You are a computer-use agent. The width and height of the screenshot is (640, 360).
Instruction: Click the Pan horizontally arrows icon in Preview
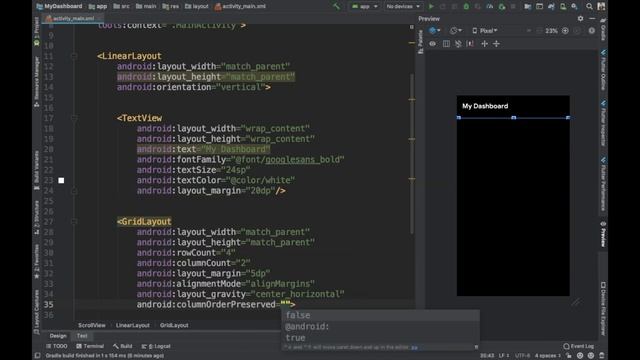[x=484, y=44]
